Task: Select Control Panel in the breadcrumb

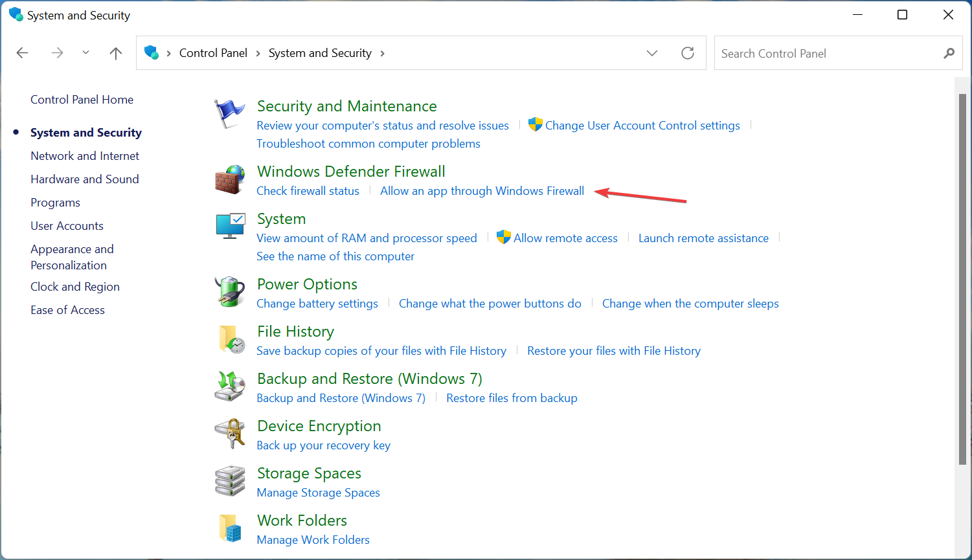Action: 213,53
